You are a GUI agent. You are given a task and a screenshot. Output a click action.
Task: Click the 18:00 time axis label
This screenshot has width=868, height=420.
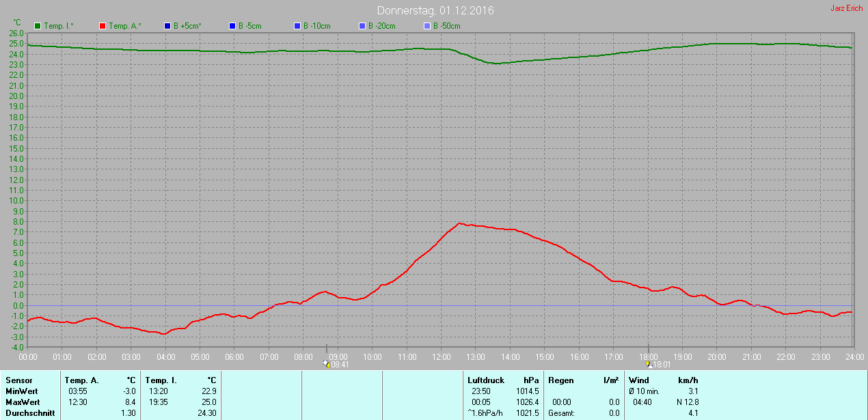pos(649,356)
